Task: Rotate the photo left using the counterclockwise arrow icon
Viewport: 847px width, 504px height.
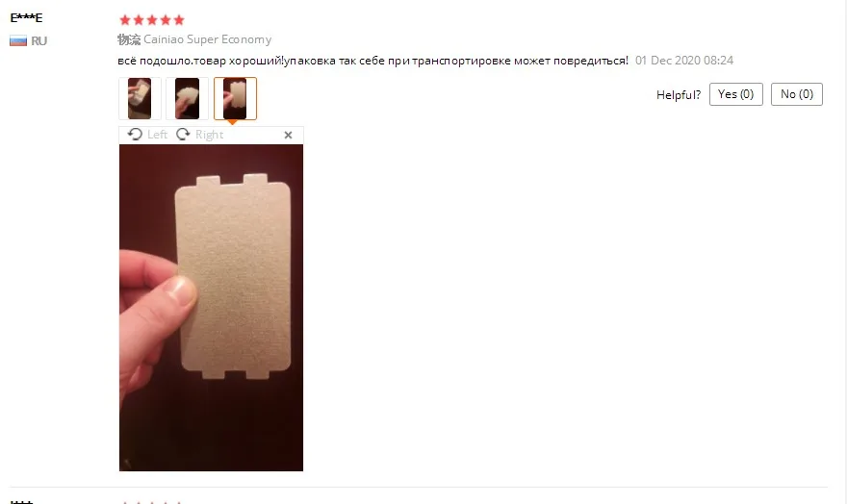Action: pos(135,135)
